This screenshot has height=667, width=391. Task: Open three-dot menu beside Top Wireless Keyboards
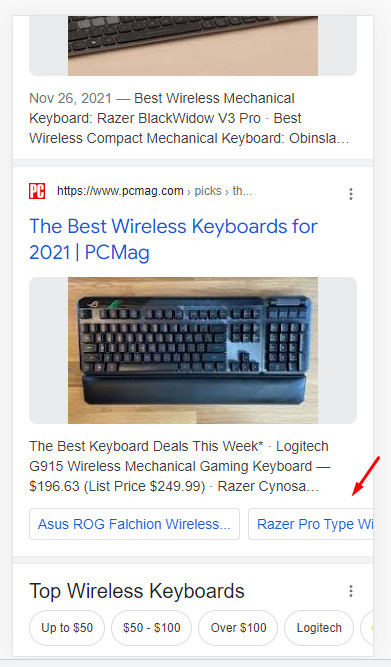(351, 591)
